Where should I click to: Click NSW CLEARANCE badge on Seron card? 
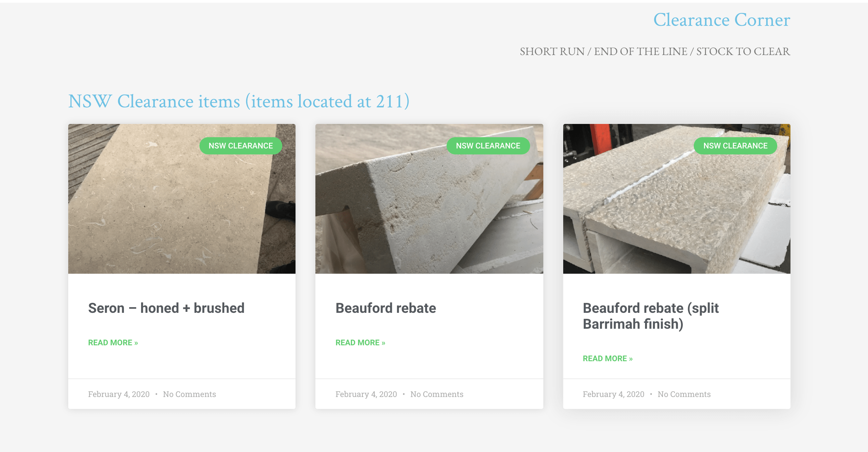241,145
